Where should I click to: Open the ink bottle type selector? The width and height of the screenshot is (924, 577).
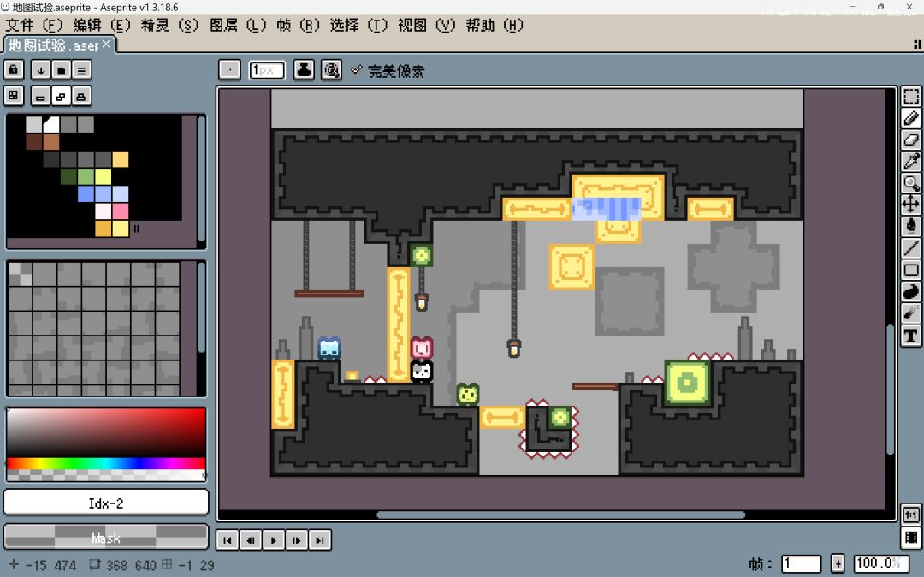[304, 70]
